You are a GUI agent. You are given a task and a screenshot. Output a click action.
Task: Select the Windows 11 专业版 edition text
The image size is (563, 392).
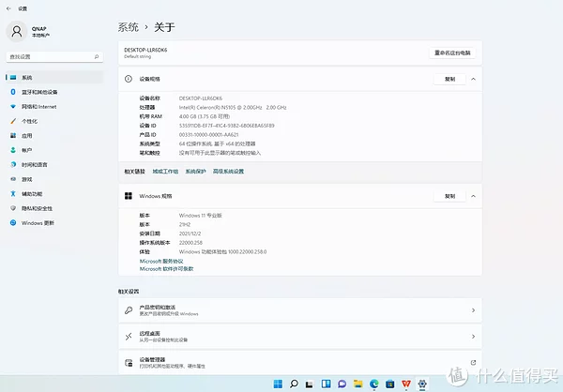(201, 216)
